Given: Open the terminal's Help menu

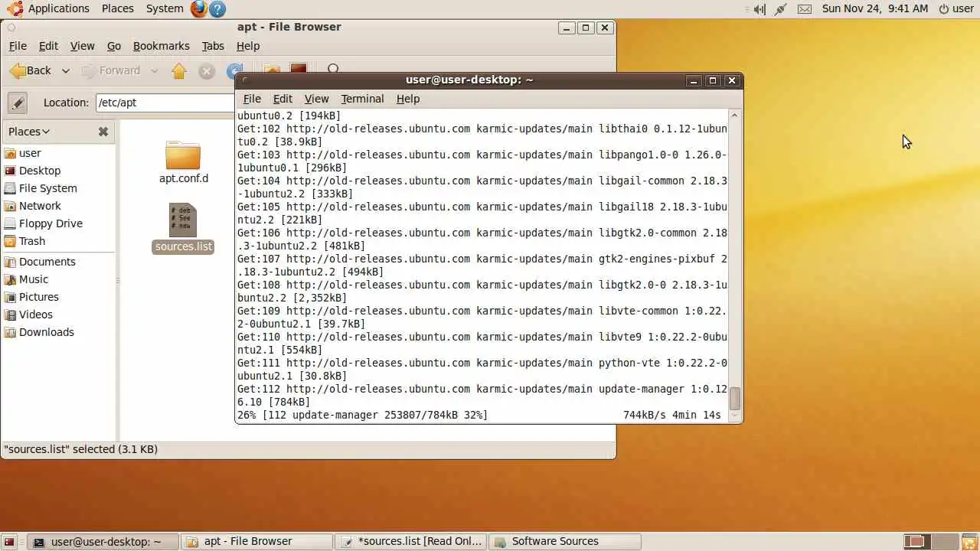Looking at the screenshot, I should (408, 99).
